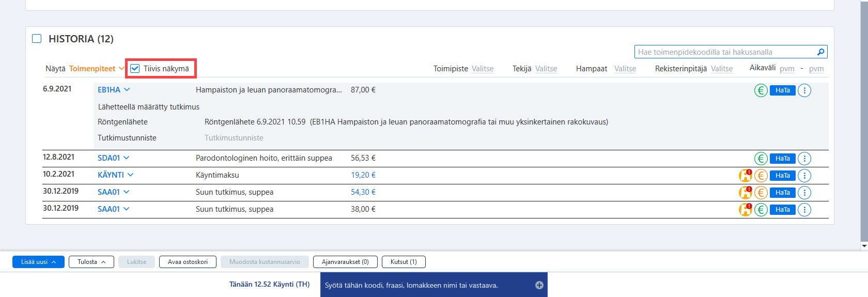Click the Avaa ostoskori button
Image resolution: width=868 pixels, height=297 pixels.
[188, 262]
